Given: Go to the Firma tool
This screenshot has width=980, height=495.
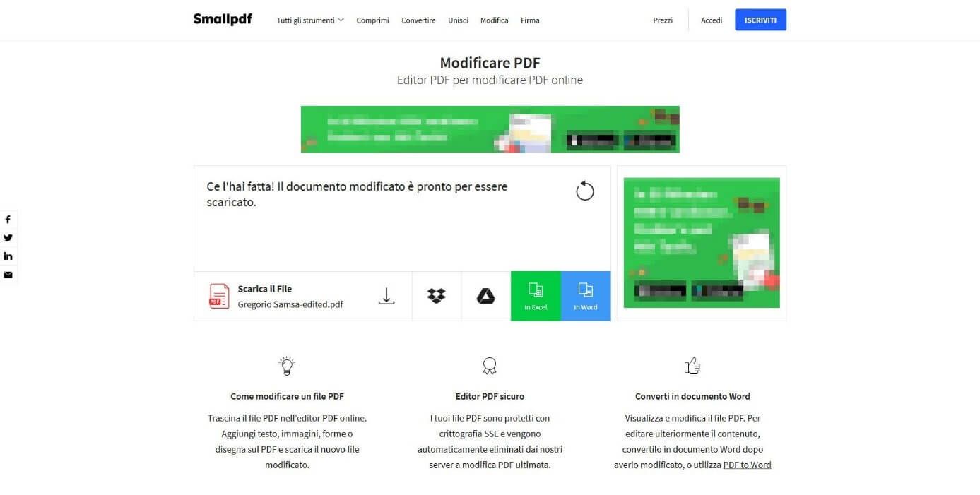Looking at the screenshot, I should tap(530, 20).
